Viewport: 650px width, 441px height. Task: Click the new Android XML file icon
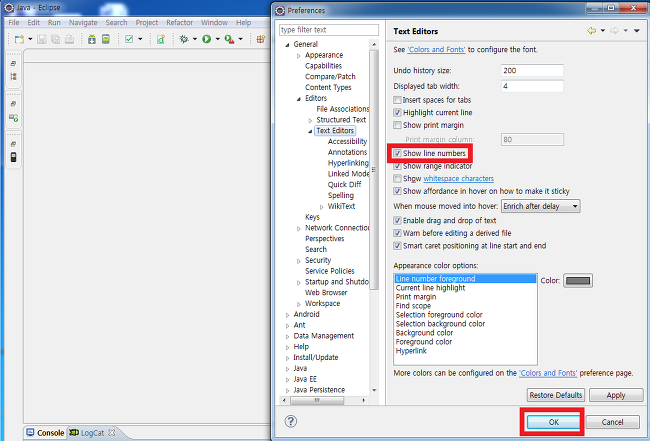tap(161, 39)
